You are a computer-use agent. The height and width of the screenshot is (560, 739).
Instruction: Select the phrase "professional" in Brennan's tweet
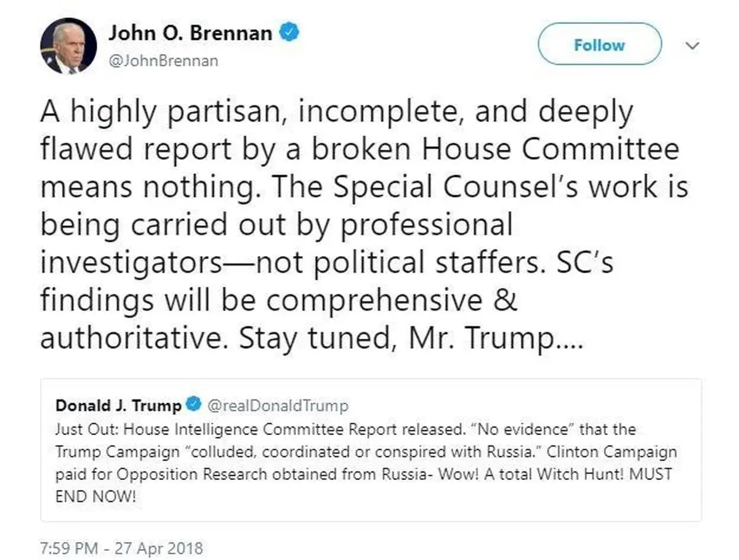pos(426,226)
